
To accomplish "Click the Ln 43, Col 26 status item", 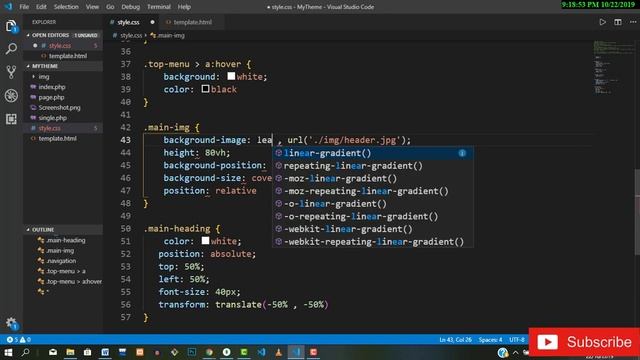I will click(455, 340).
